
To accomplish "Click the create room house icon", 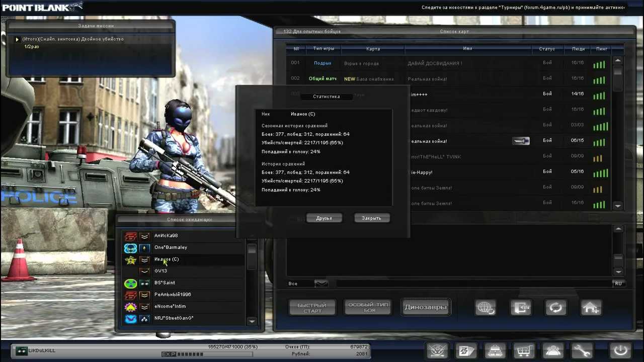I will pos(591,307).
